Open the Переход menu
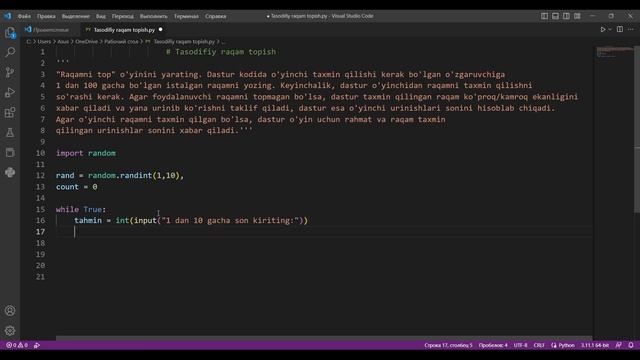640x360 pixels. (x=123, y=16)
